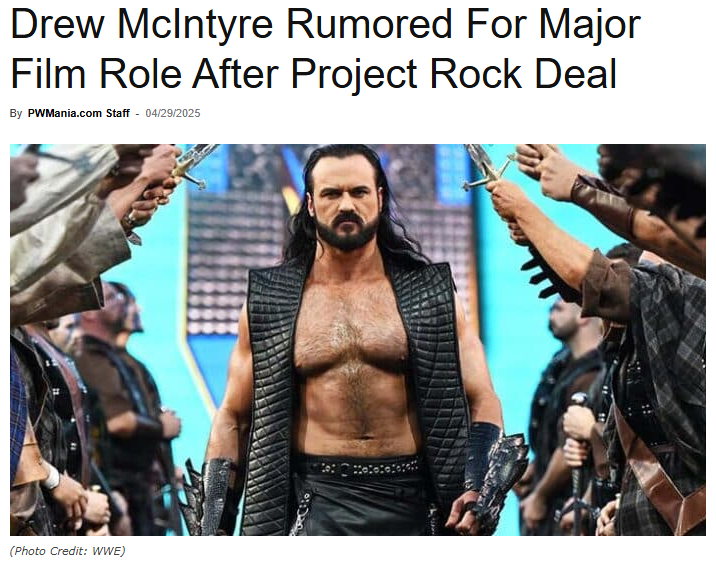Click the Photo Credit: WWE caption
This screenshot has width=716, height=566.
pyautogui.click(x=68, y=551)
